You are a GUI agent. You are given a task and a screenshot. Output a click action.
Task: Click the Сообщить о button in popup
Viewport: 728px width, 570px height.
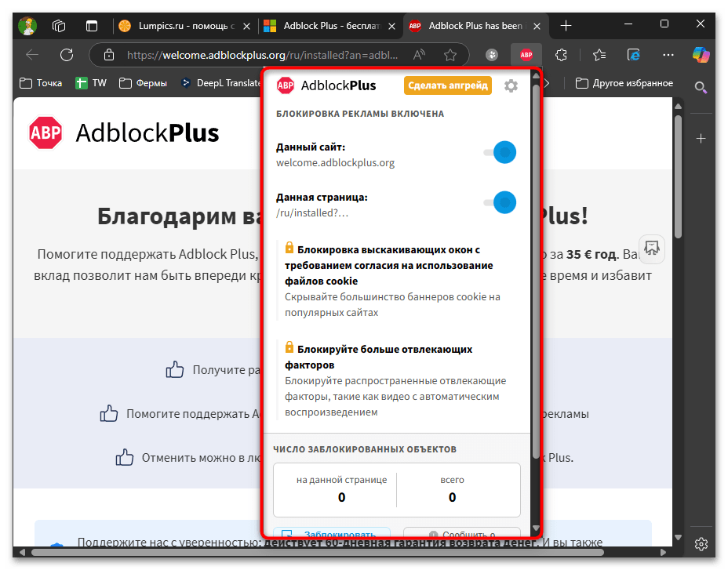click(461, 532)
